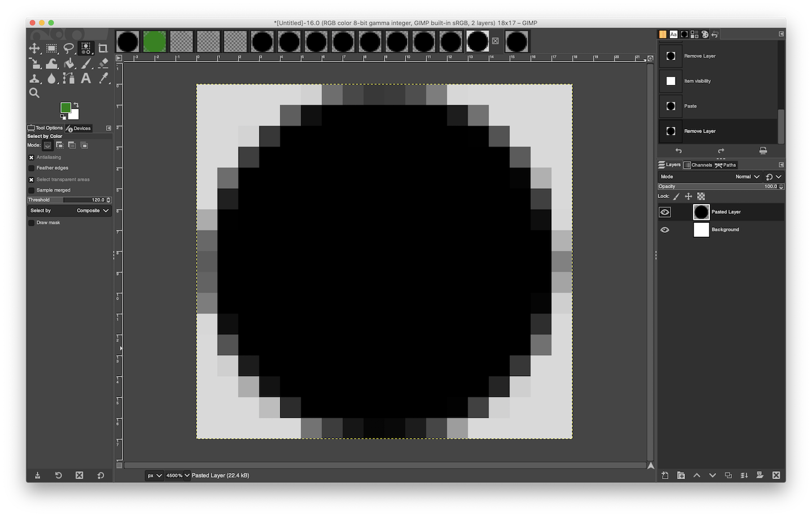The height and width of the screenshot is (517, 812).
Task: Select the Text tool
Action: [x=86, y=78]
